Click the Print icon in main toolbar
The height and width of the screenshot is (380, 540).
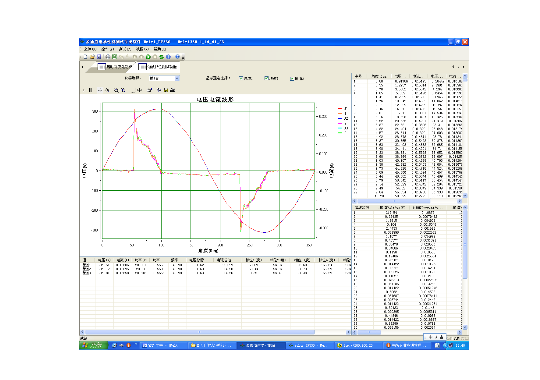coord(108,57)
